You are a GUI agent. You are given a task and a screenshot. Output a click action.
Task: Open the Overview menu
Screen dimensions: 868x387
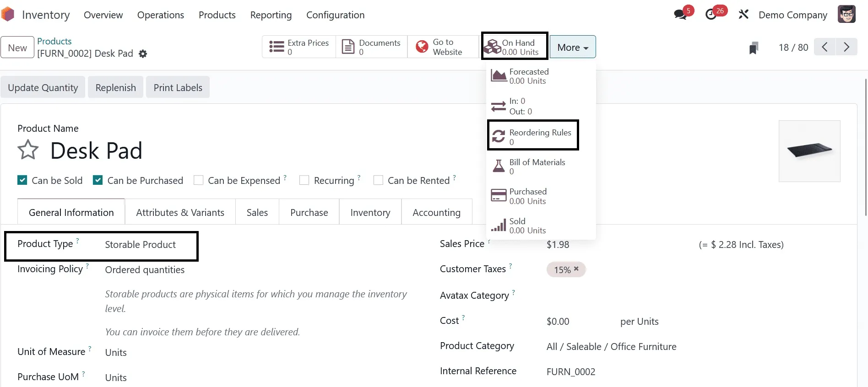(103, 15)
